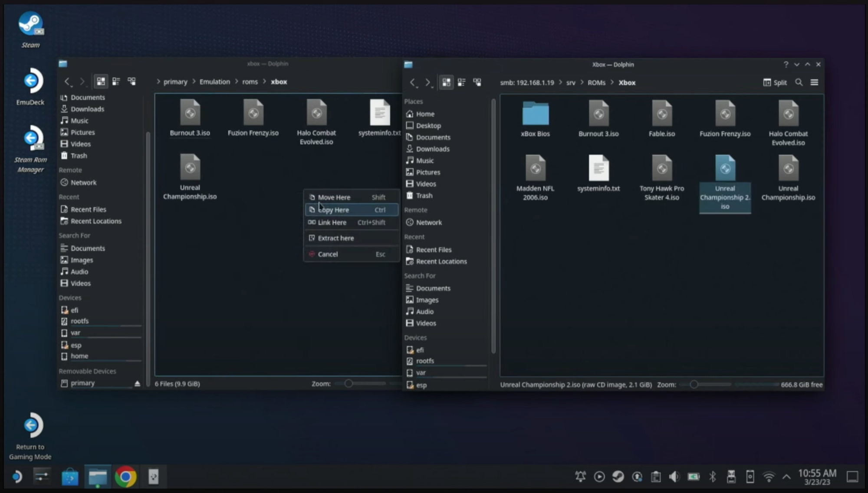Viewport: 868px width, 493px height.
Task: Choose Move Here from context menu
Action: pos(352,197)
